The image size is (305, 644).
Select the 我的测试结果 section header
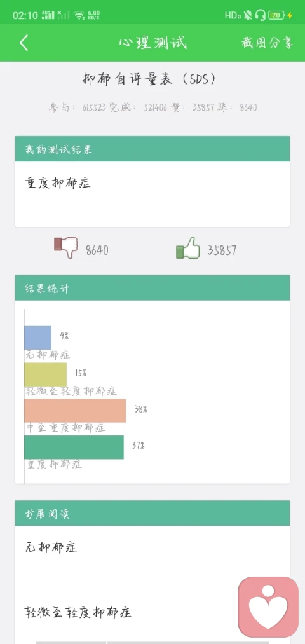(x=152, y=149)
